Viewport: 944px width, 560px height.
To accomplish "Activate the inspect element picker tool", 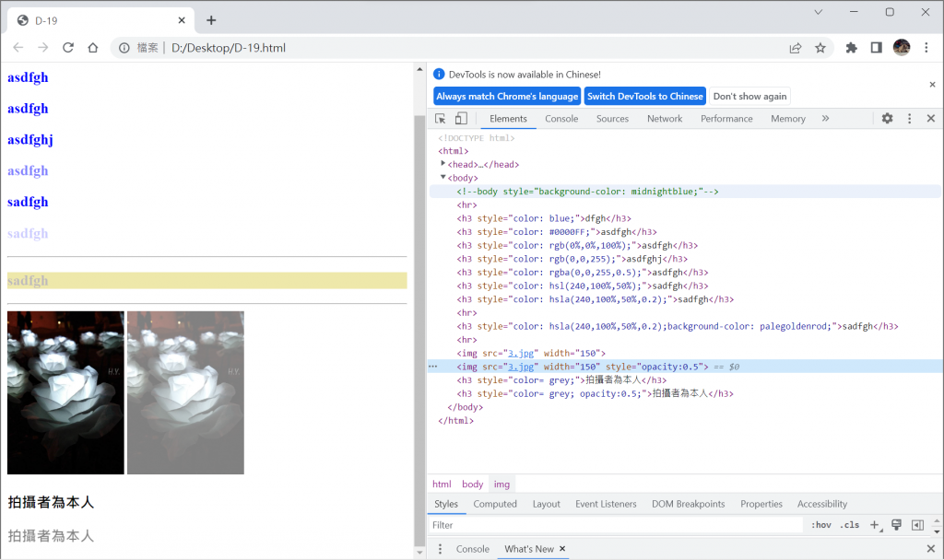I will (x=441, y=119).
